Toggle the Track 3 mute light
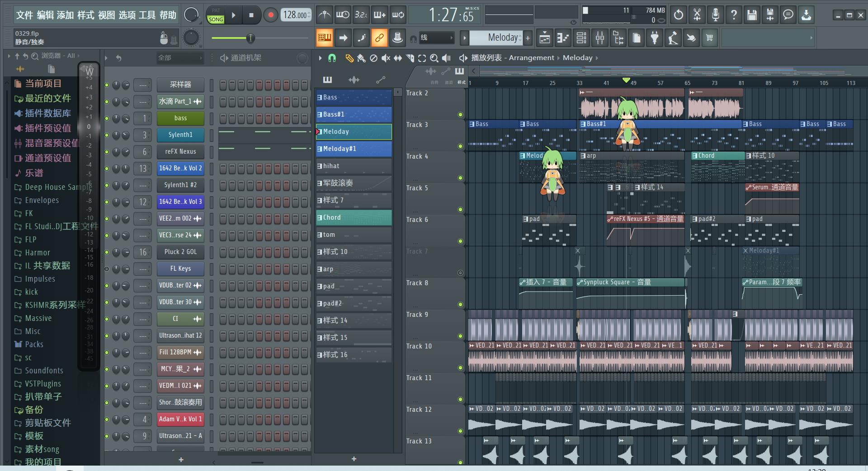 (x=460, y=146)
